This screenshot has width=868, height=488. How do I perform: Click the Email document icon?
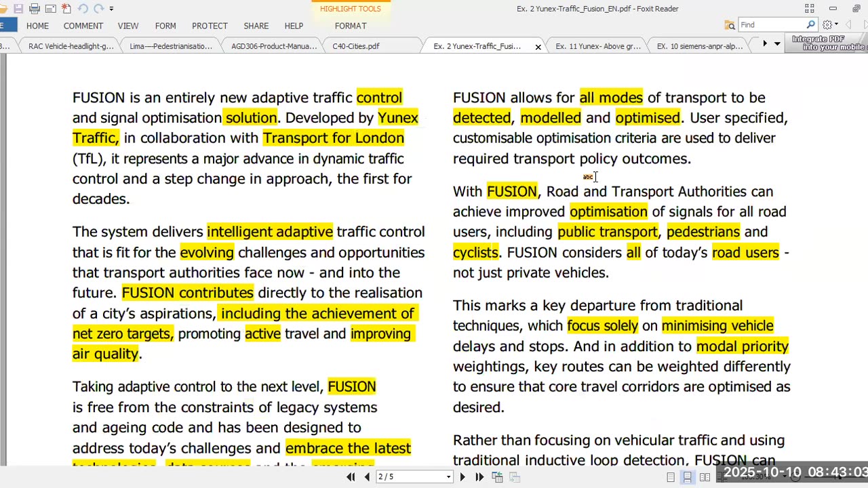[x=50, y=9]
